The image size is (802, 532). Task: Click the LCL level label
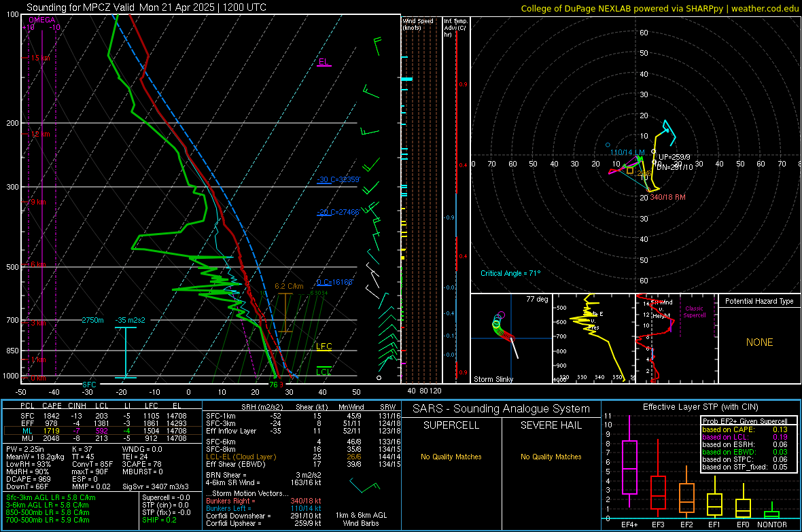[324, 372]
